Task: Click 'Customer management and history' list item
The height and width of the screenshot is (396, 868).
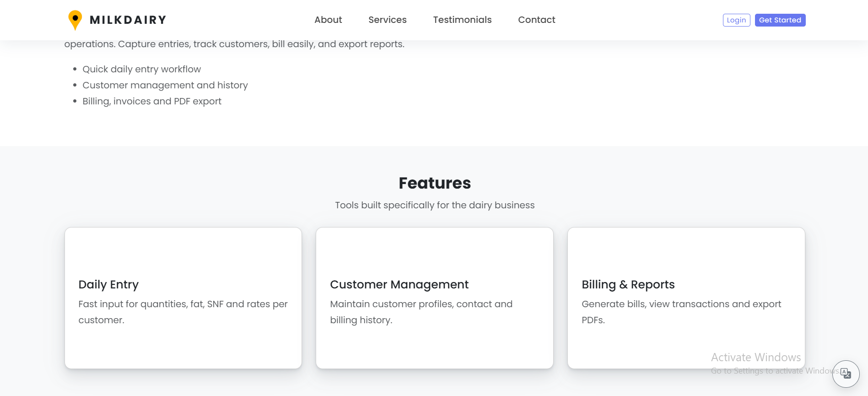Action: tap(165, 85)
